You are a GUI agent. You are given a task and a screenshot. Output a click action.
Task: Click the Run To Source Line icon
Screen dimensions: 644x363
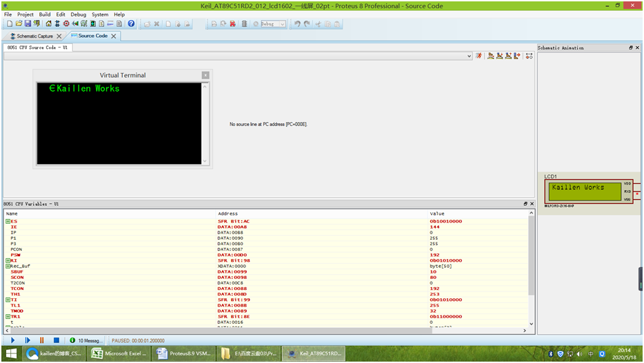click(517, 56)
